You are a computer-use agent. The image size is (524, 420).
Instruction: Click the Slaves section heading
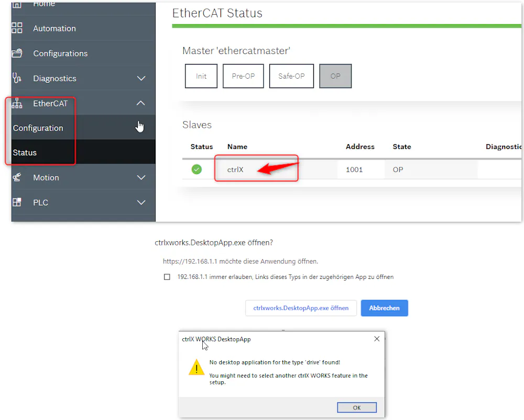click(197, 125)
